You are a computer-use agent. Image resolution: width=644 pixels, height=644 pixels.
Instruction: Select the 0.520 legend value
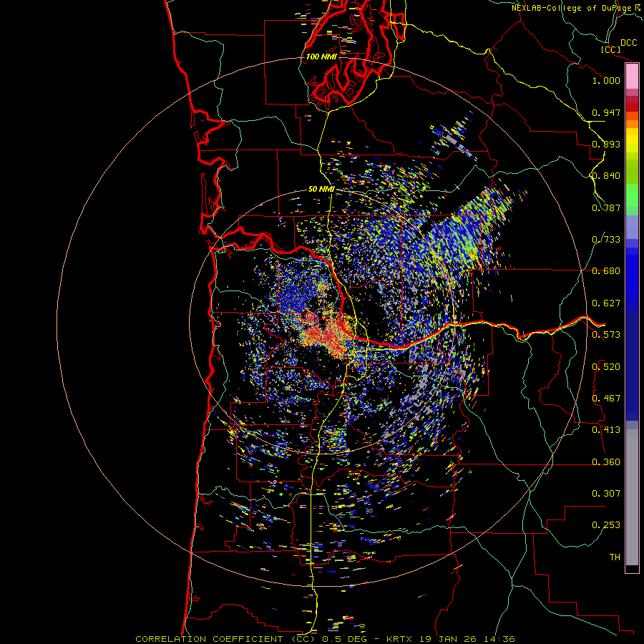(x=606, y=367)
